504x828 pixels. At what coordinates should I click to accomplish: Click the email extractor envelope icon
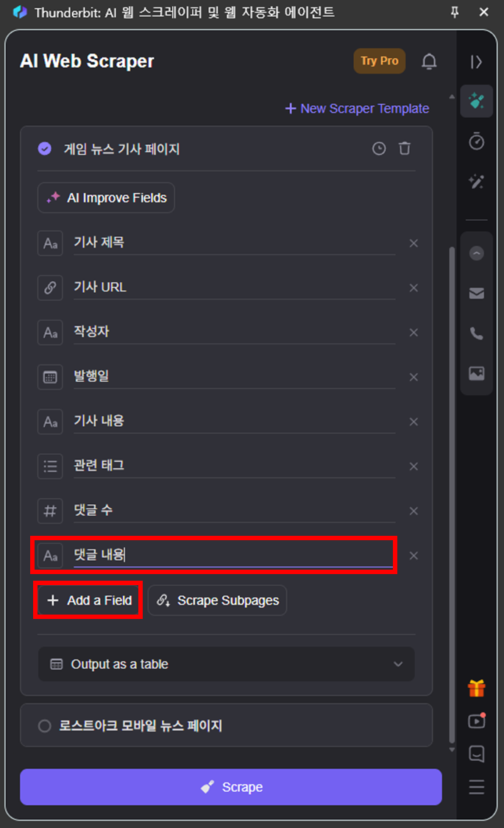tap(477, 293)
